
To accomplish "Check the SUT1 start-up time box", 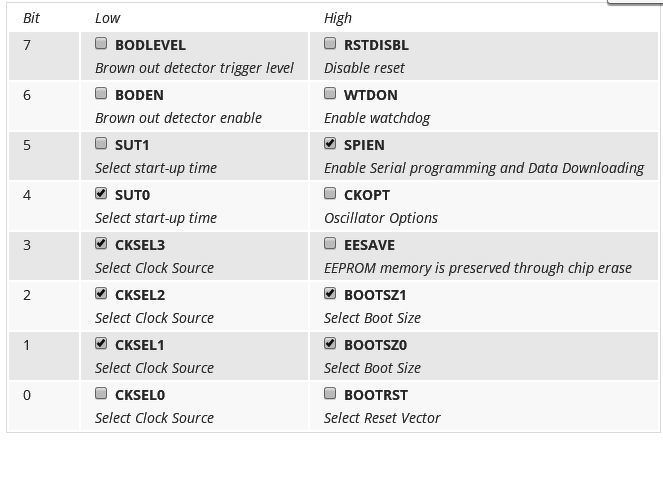I will click(x=101, y=144).
